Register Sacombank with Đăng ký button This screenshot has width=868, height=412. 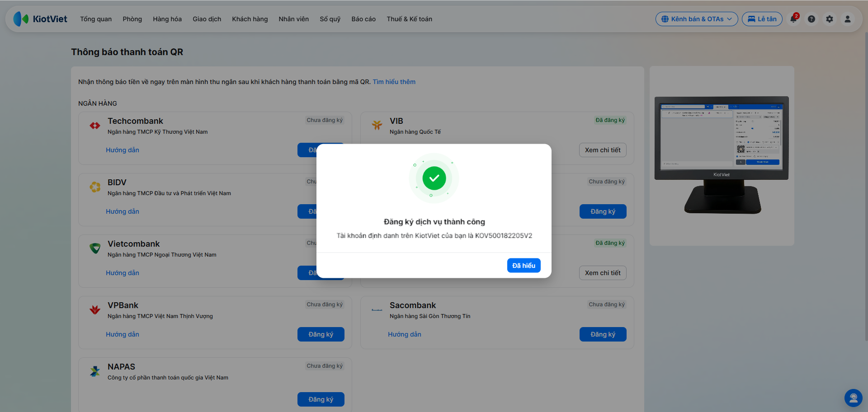click(x=603, y=334)
